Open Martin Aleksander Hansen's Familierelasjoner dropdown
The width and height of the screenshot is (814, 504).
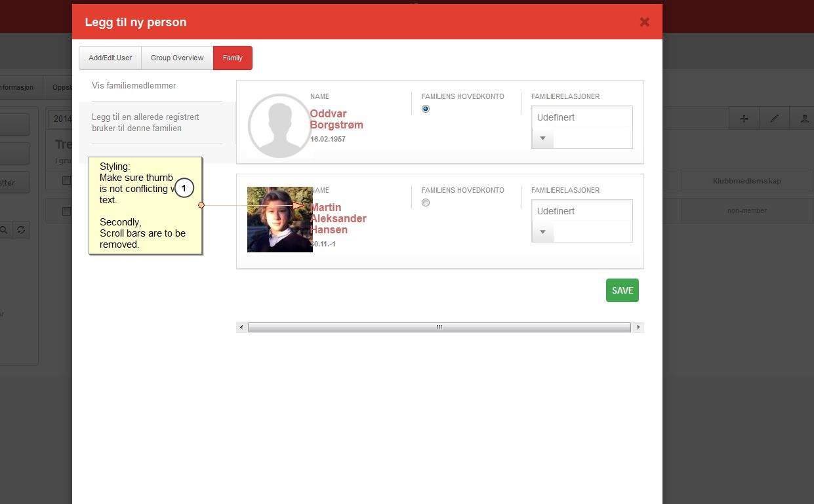click(582, 220)
